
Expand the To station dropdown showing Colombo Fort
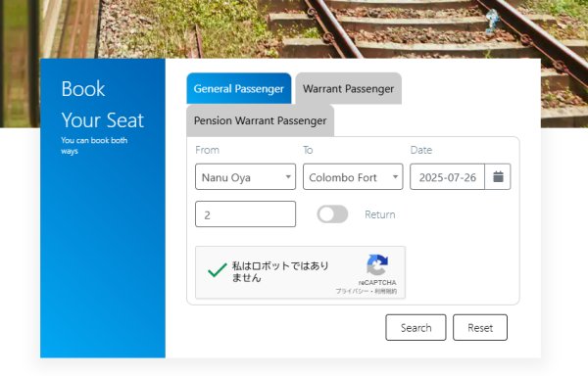(353, 177)
